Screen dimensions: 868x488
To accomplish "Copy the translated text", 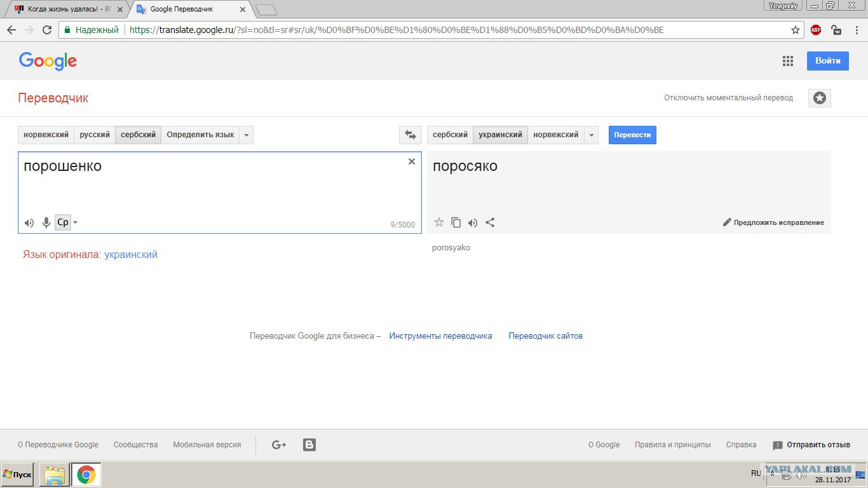I will (x=456, y=222).
